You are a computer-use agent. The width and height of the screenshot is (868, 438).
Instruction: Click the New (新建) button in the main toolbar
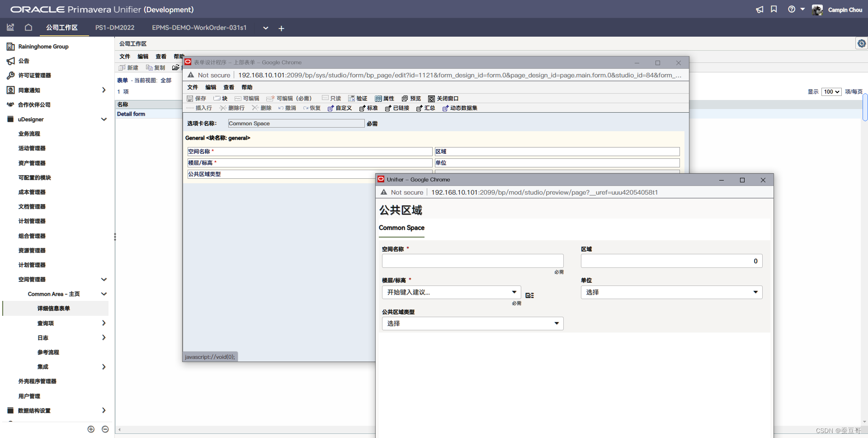[128, 68]
